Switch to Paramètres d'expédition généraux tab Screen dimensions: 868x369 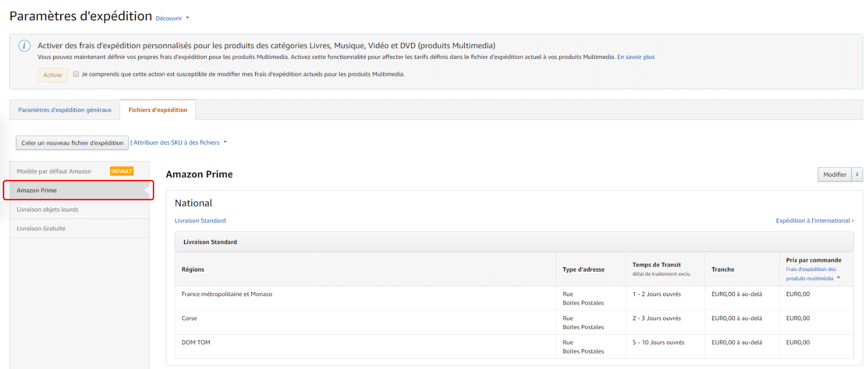65,110
